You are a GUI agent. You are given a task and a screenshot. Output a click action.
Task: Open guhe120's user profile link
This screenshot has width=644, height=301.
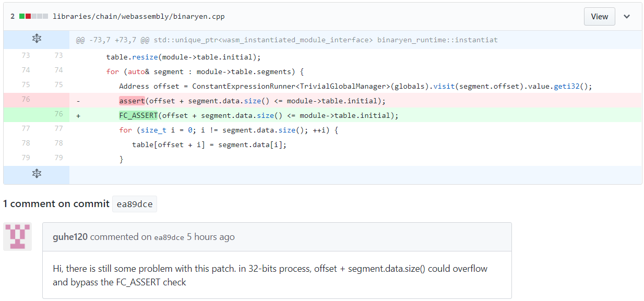point(70,237)
